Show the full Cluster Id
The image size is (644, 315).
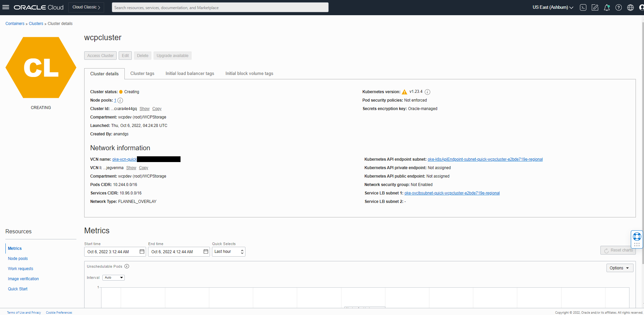tap(144, 109)
